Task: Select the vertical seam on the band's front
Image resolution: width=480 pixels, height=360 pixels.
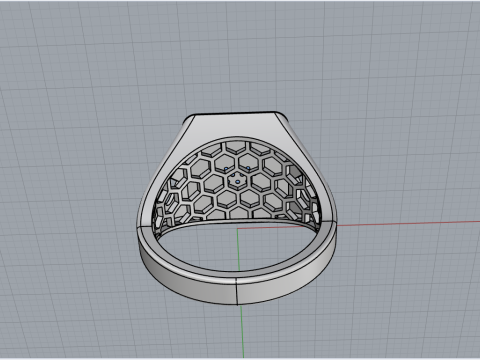Action: [236, 292]
